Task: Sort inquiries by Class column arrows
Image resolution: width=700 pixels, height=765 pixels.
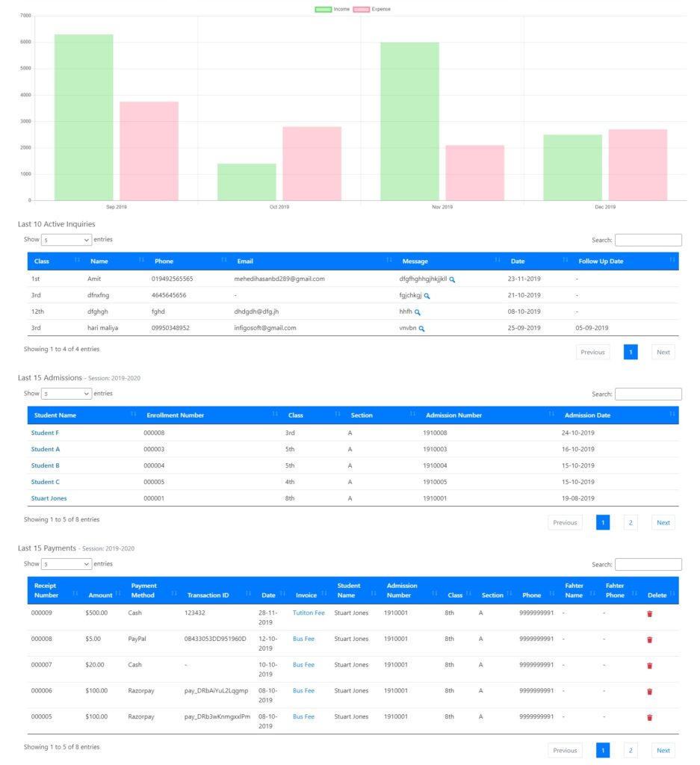Action: 77,261
